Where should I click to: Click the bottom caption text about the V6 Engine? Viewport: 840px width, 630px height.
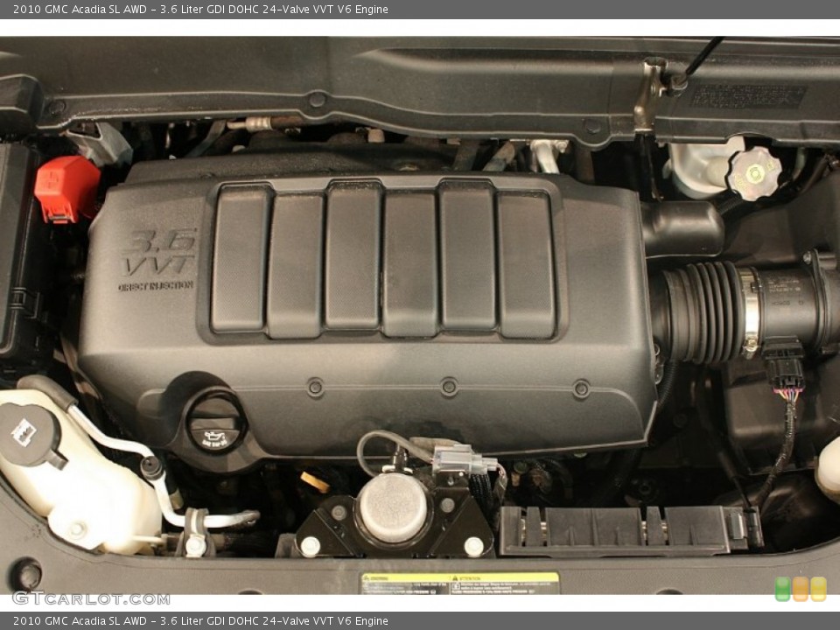point(200,621)
